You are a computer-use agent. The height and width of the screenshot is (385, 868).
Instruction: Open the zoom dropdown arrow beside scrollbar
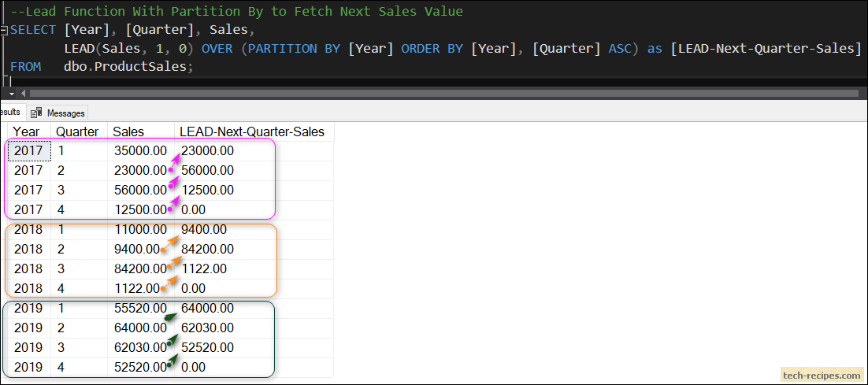point(12,94)
